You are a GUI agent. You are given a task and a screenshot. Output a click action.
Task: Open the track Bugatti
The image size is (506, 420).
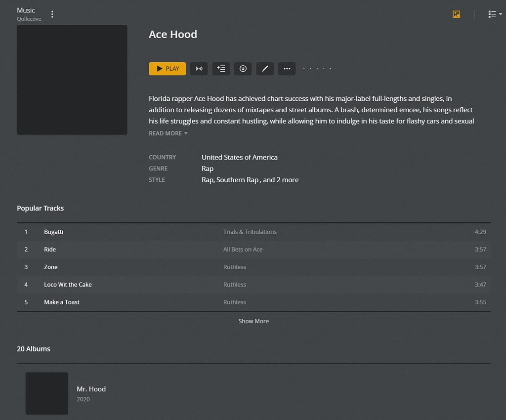pyautogui.click(x=53, y=232)
